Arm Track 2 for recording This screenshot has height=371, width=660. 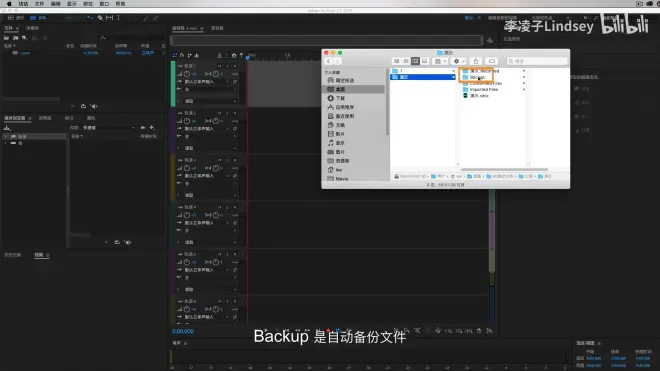(235, 113)
